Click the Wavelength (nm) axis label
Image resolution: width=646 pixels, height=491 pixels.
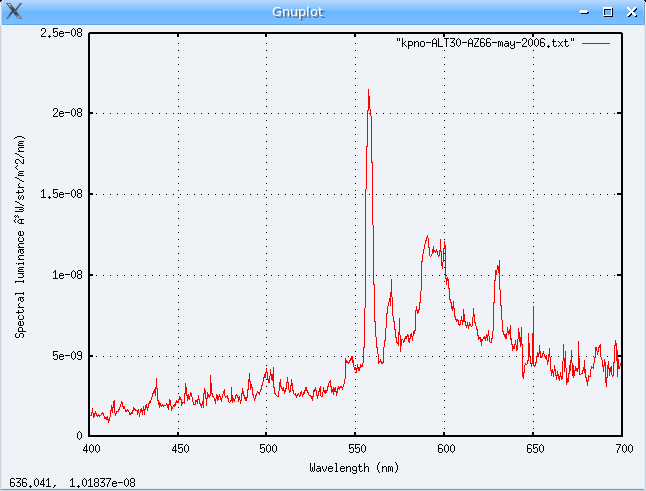pos(355,467)
